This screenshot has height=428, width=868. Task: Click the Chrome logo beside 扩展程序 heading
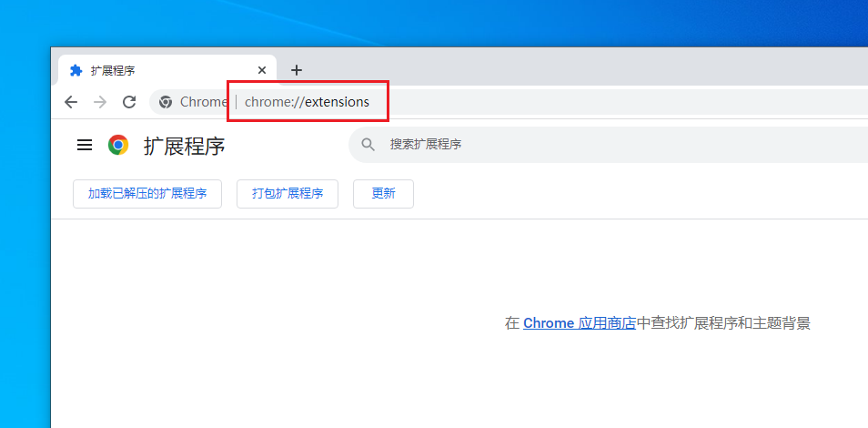(x=118, y=145)
